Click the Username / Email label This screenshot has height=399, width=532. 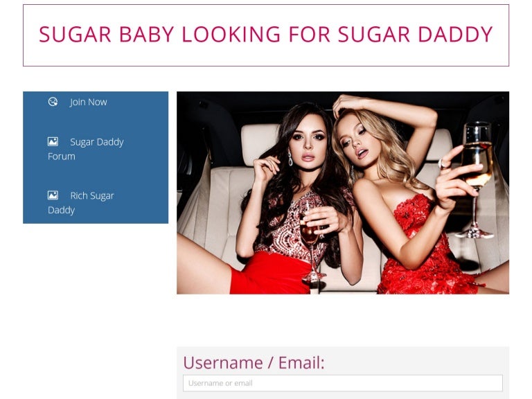click(254, 363)
